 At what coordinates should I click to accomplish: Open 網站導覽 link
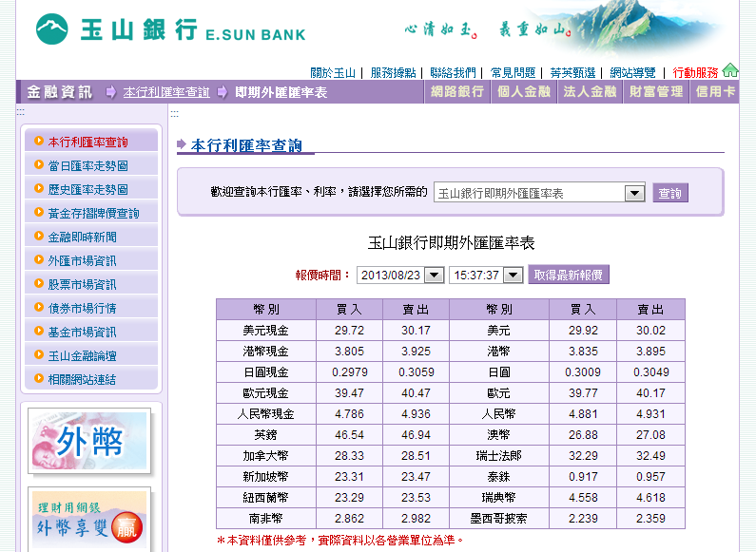pos(632,73)
